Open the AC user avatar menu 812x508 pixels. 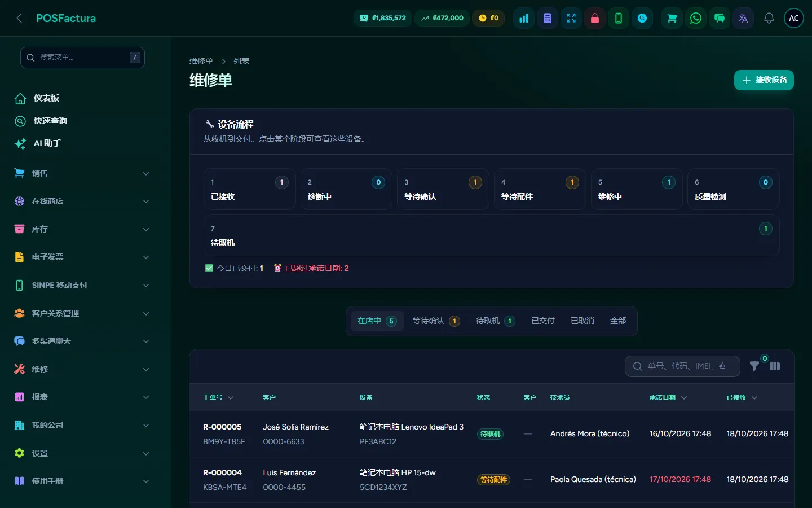794,18
